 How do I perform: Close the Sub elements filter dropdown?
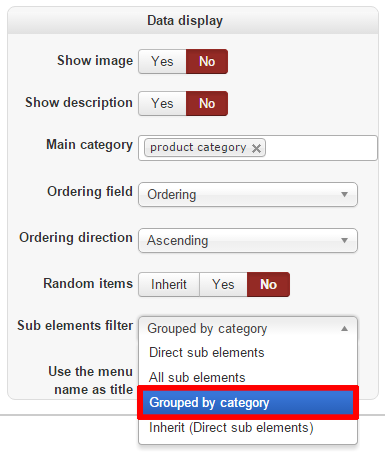click(248, 329)
